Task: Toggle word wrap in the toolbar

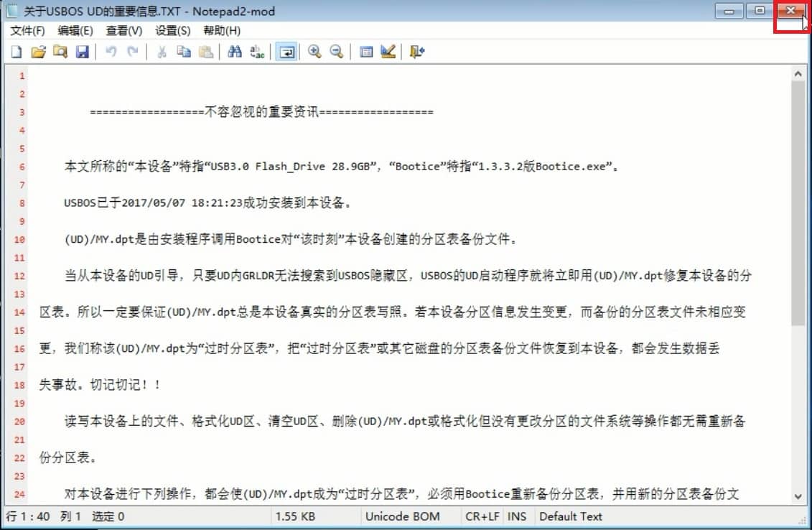Action: pos(286,52)
